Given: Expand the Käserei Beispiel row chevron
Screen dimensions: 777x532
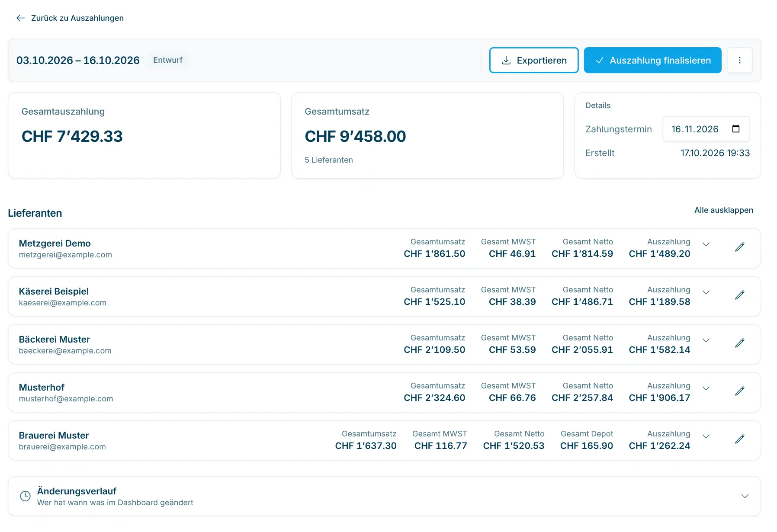Looking at the screenshot, I should 706,292.
